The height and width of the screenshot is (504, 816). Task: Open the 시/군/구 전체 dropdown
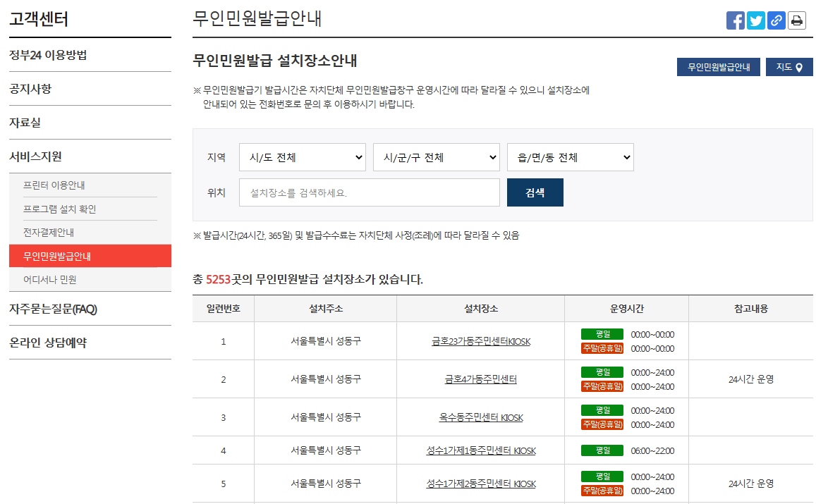click(436, 157)
